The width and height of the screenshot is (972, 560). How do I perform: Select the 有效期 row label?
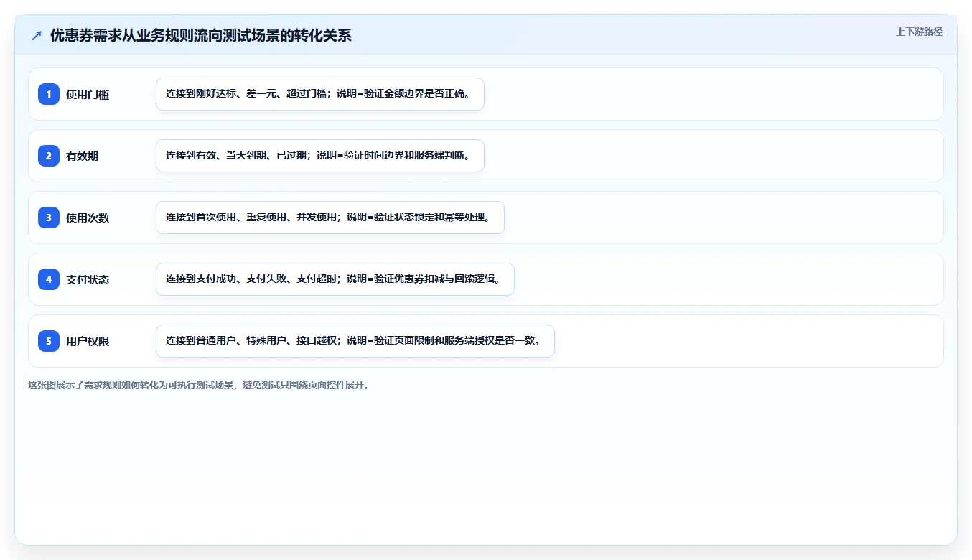pos(82,156)
